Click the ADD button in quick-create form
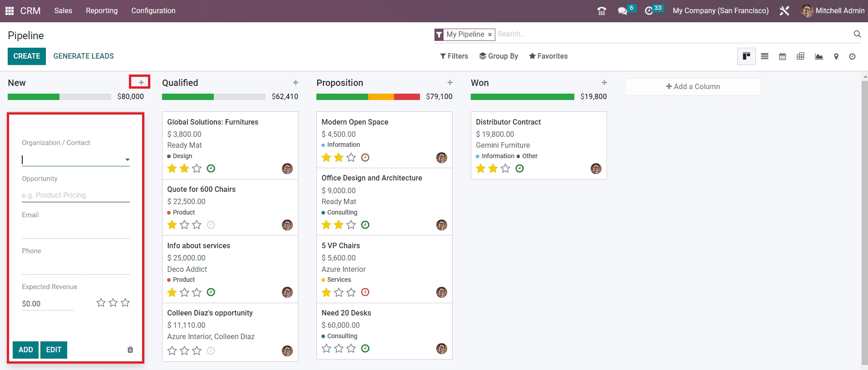 26,350
